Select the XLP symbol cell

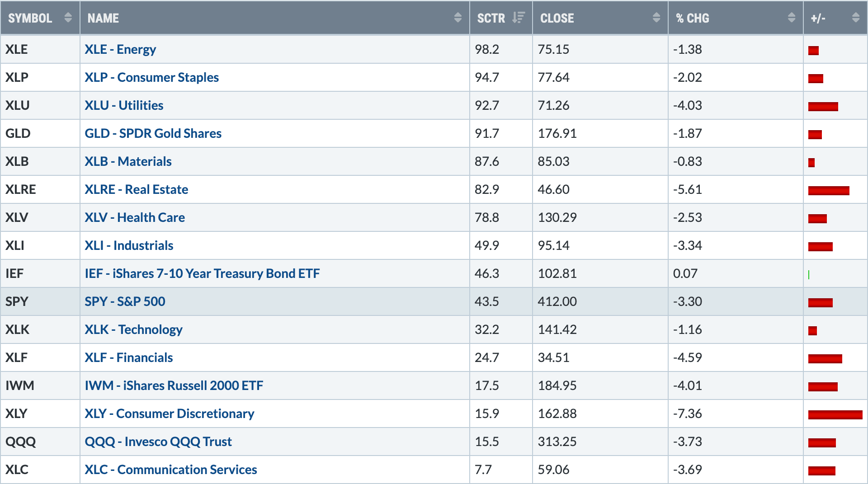click(40, 77)
